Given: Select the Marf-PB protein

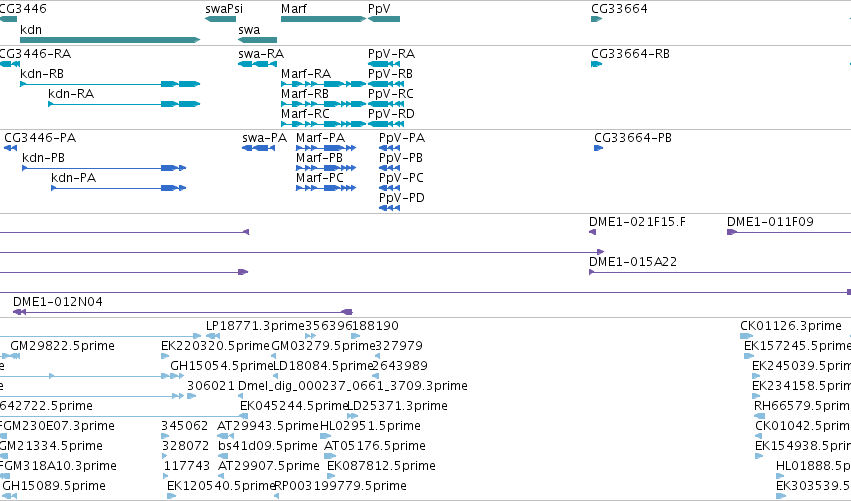Looking at the screenshot, I should tap(326, 168).
